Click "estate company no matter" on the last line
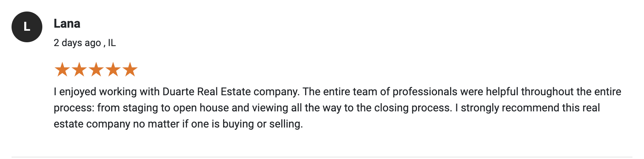 pos(117,124)
